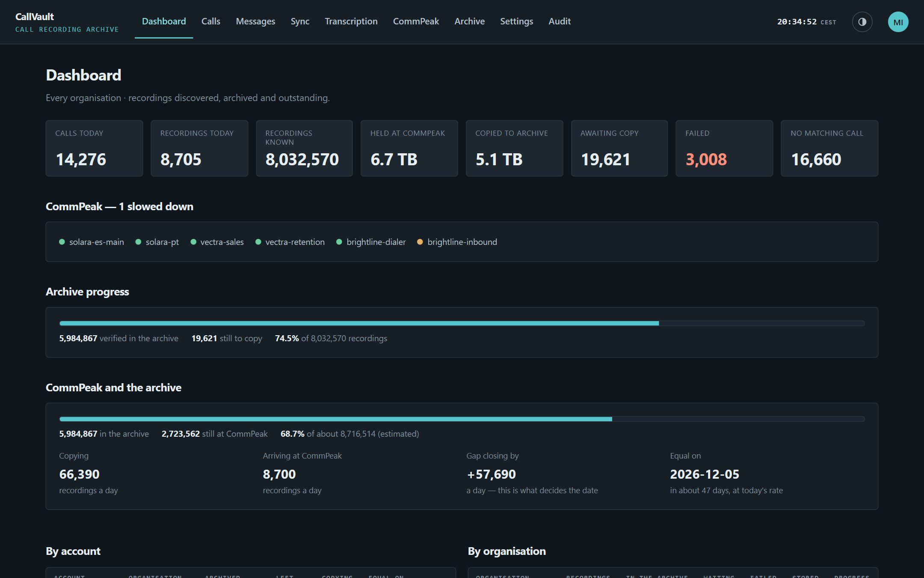
Task: Switch to the Dashboard tab
Action: 164,21
